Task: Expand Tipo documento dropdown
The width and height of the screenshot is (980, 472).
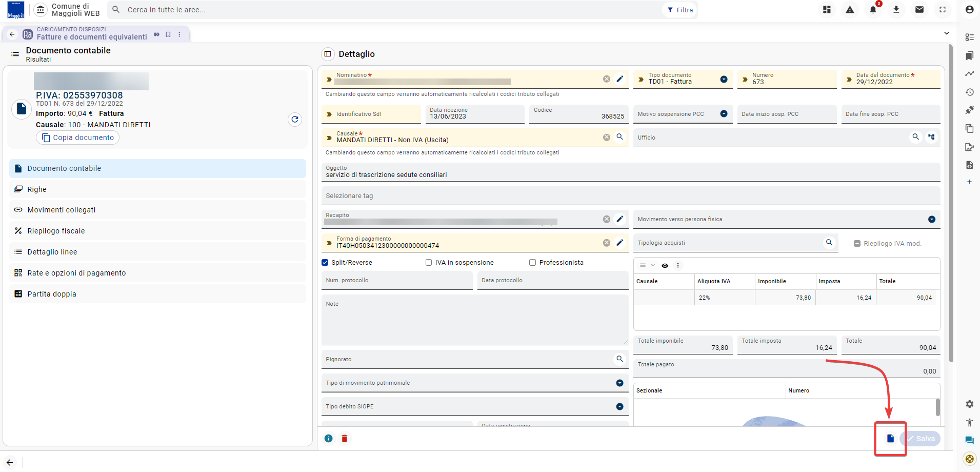Action: 724,80
